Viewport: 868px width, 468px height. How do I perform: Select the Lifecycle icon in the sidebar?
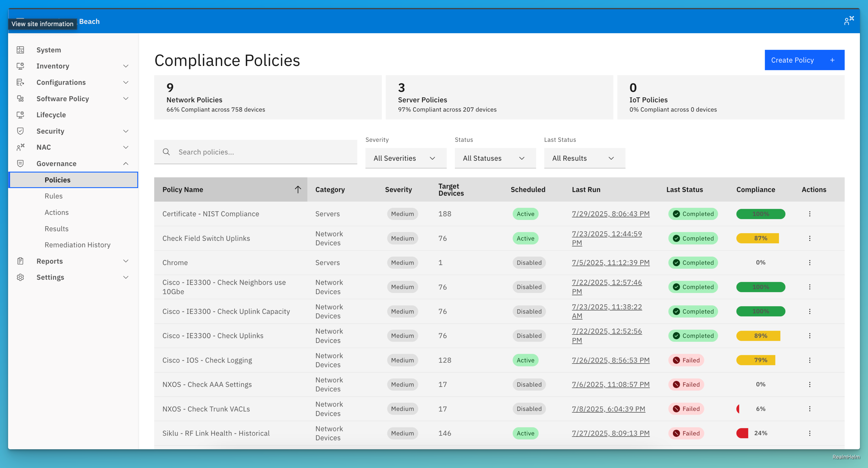(x=20, y=115)
